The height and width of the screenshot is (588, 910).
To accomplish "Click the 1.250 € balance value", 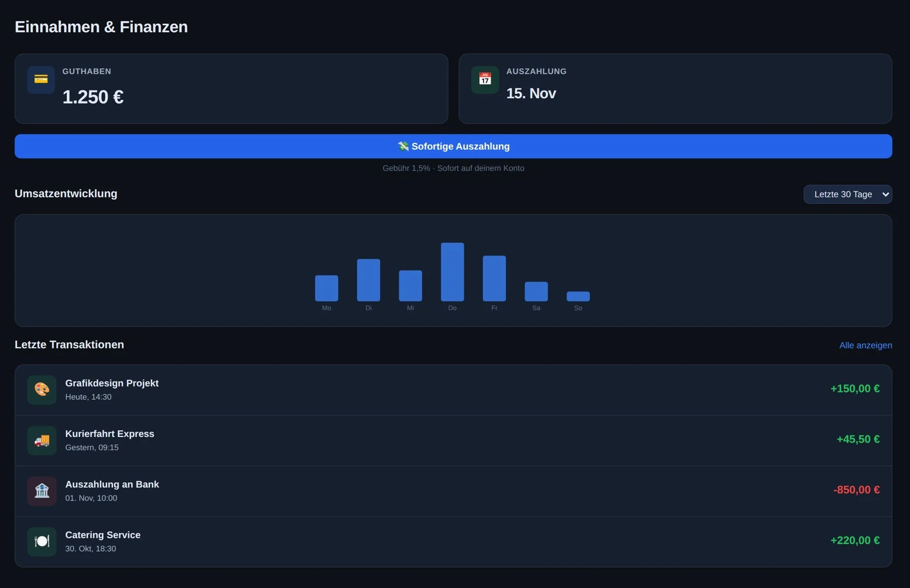I will click(93, 97).
